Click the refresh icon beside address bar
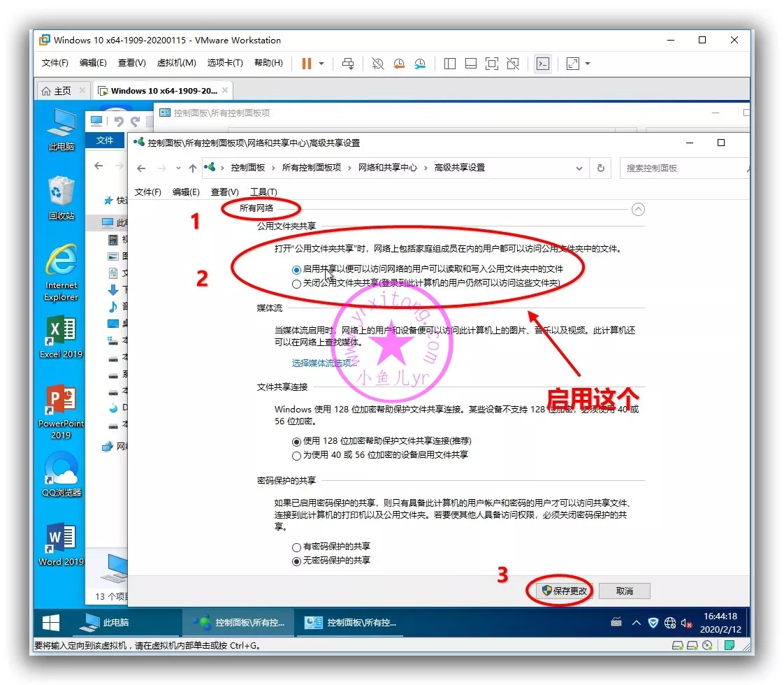Viewport: 784px width, 685px height. pyautogui.click(x=600, y=168)
